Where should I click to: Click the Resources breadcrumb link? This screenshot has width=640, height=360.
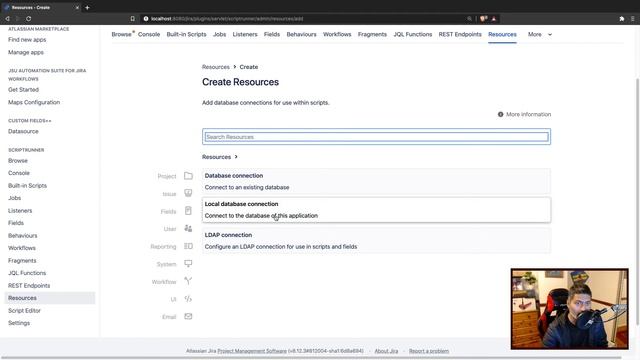pos(216,67)
